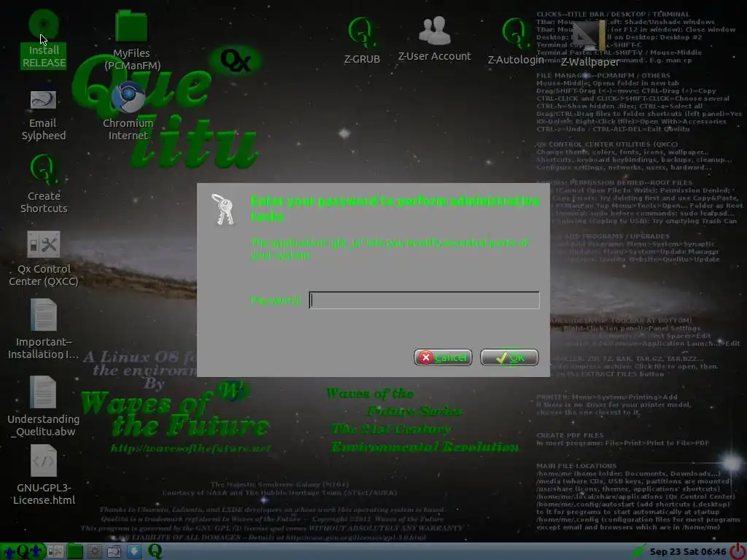Cancel the administrative password dialog

point(443,357)
